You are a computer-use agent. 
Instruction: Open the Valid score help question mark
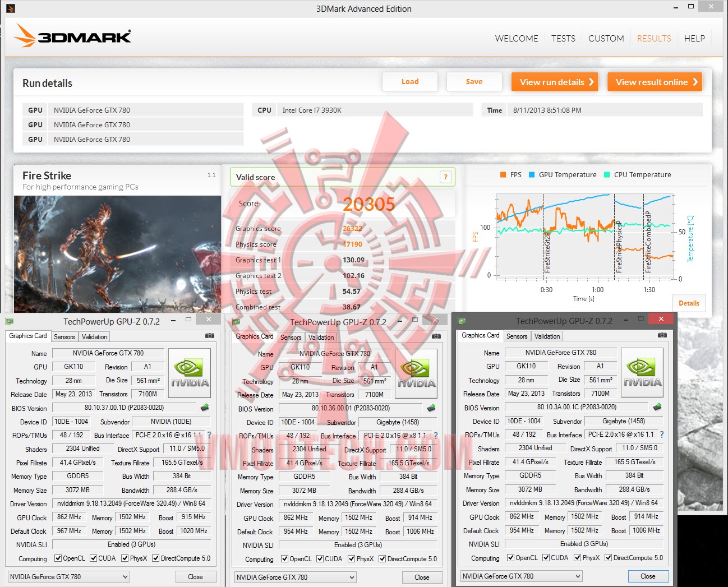click(x=446, y=177)
